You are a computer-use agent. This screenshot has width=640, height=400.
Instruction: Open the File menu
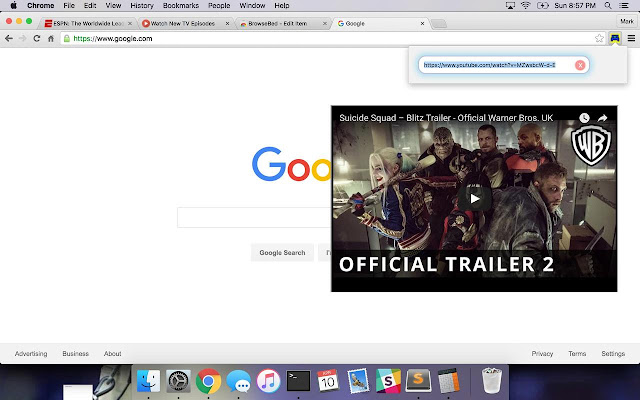69,5
